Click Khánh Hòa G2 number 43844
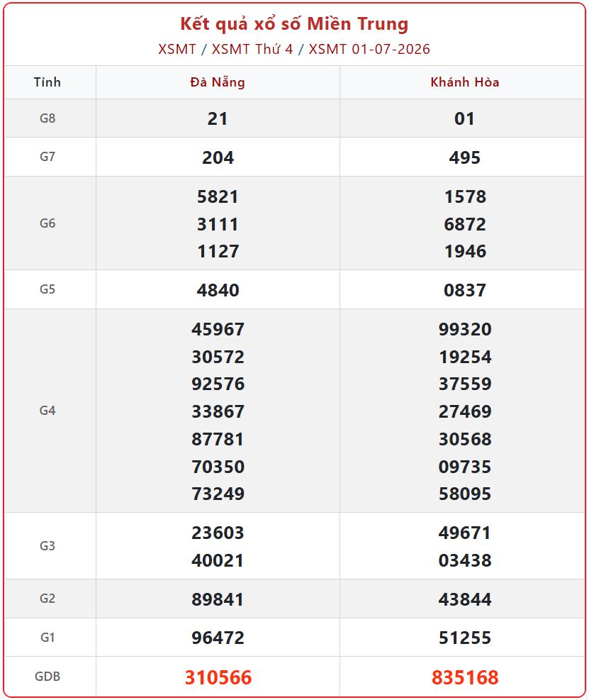 click(464, 599)
